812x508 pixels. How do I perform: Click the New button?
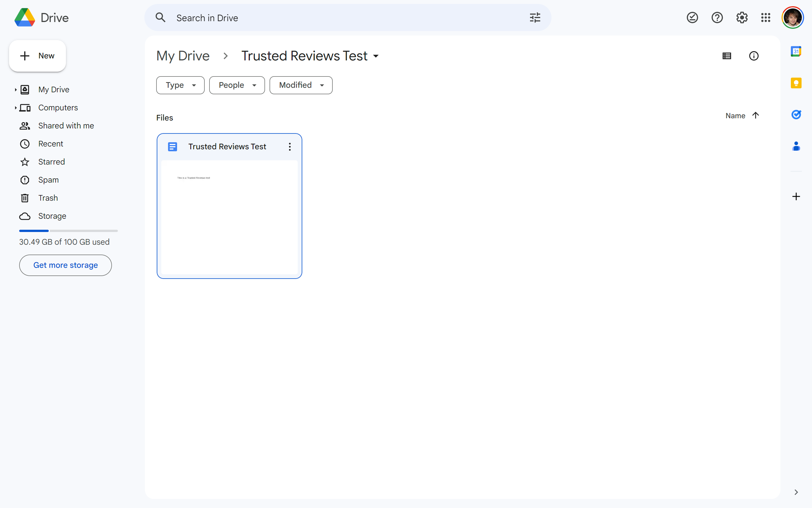[x=37, y=56]
